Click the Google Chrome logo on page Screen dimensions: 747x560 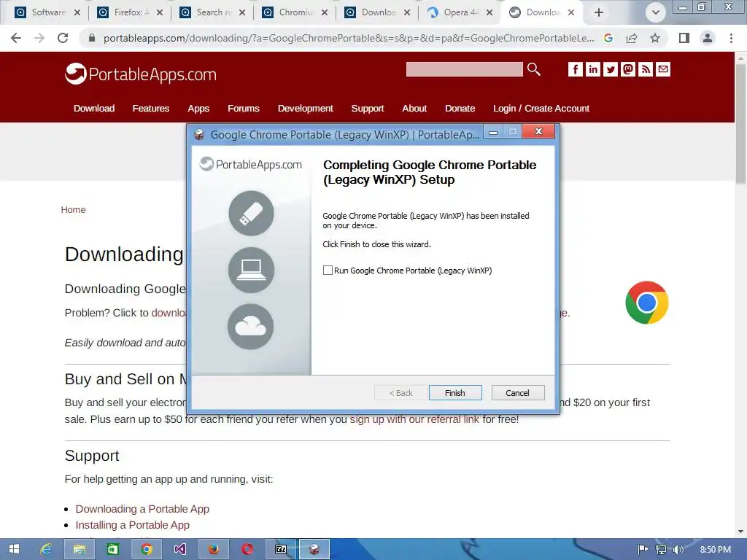pos(646,303)
